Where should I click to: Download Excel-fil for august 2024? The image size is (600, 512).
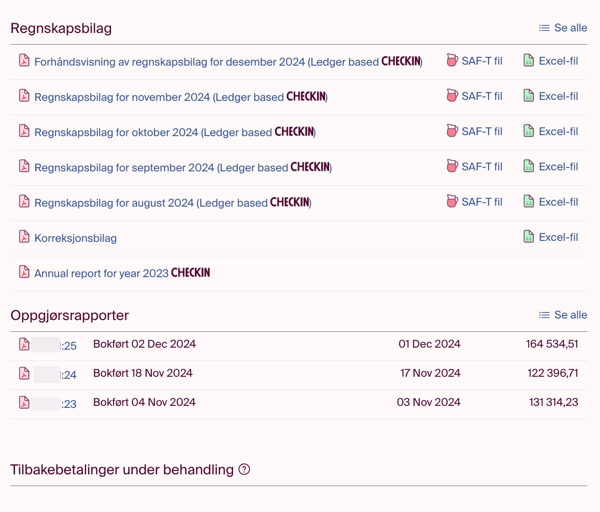[550, 201]
